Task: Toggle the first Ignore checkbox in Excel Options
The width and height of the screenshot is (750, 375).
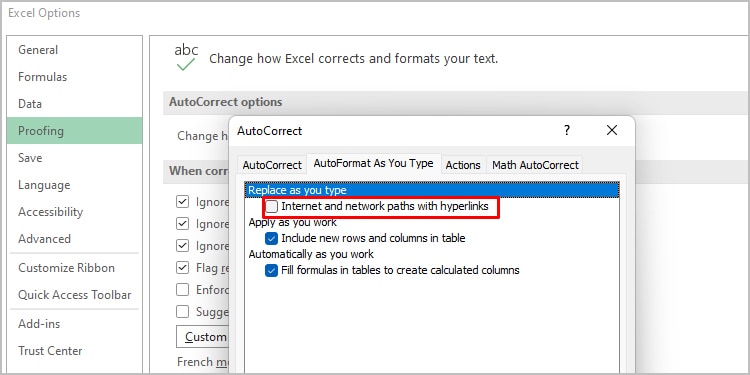Action: click(182, 202)
